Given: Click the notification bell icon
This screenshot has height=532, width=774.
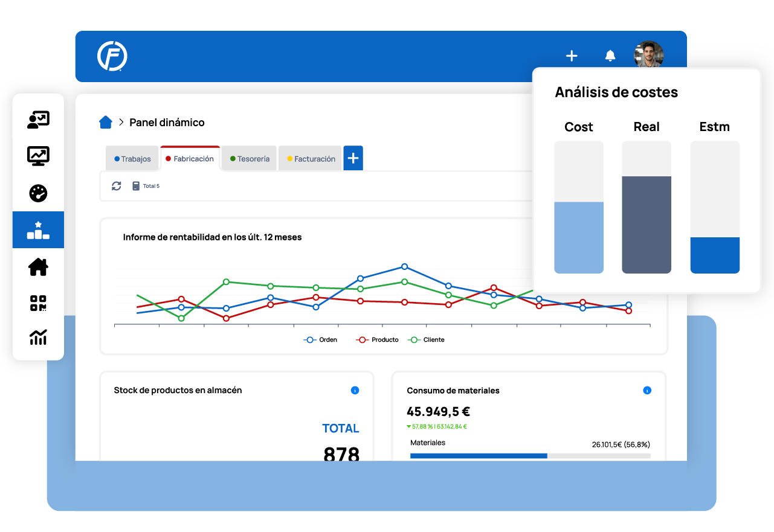Looking at the screenshot, I should 610,56.
